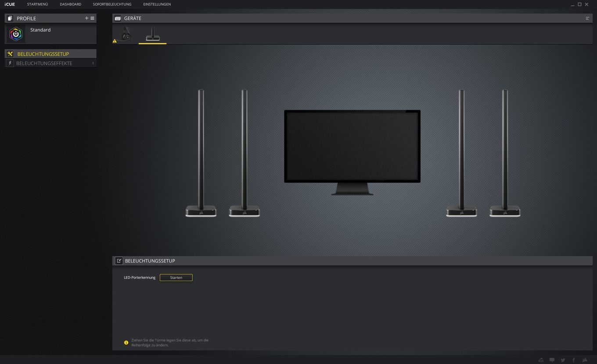Screen dimensions: 597x364
Task: Select the Standard profile name
Action: 40,30
